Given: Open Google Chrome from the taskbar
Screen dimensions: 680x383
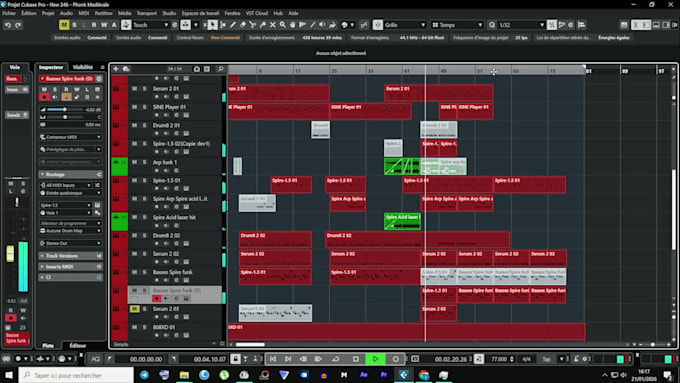Looking at the screenshot, I should 424,375.
